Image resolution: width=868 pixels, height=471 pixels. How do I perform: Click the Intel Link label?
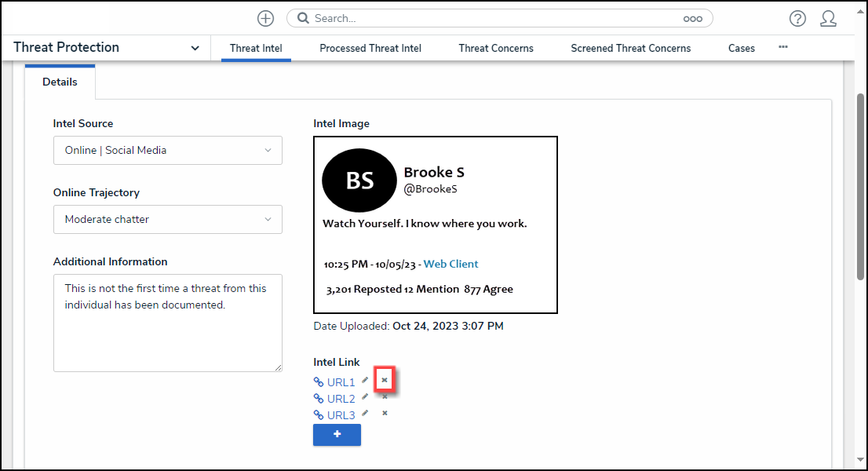337,362
